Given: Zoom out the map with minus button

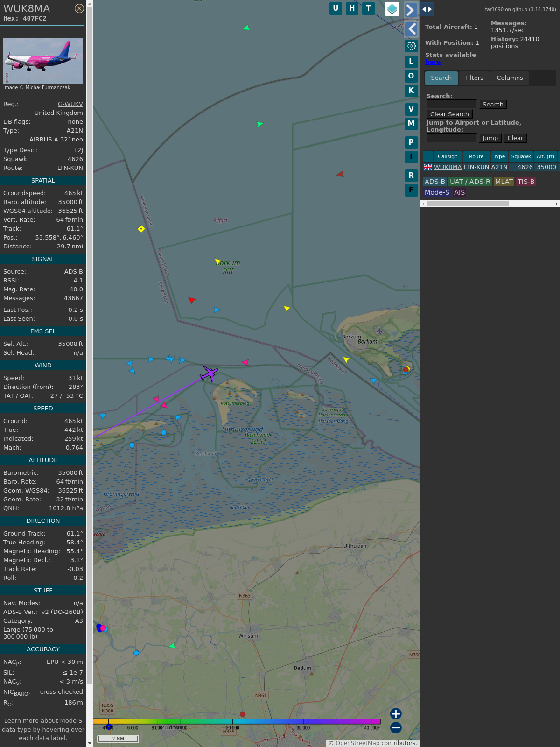Looking at the screenshot, I should (x=396, y=727).
